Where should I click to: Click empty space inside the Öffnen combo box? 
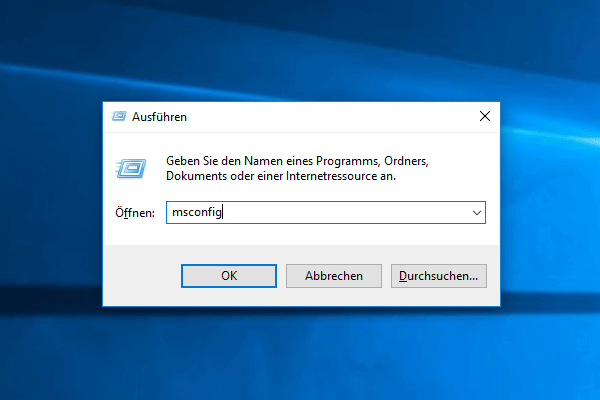tap(344, 212)
